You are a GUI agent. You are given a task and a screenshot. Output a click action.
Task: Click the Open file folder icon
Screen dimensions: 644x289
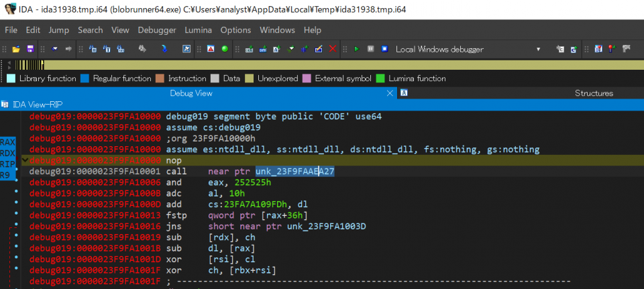(x=16, y=49)
